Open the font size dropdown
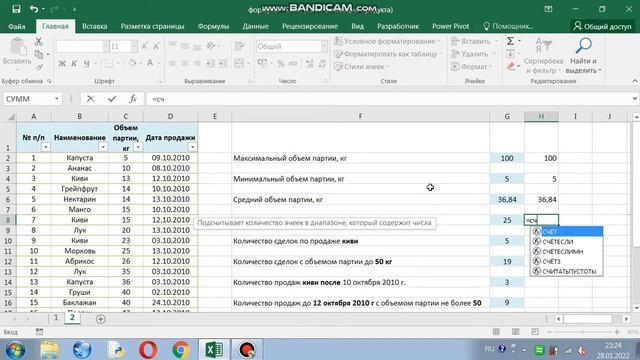 coord(134,47)
